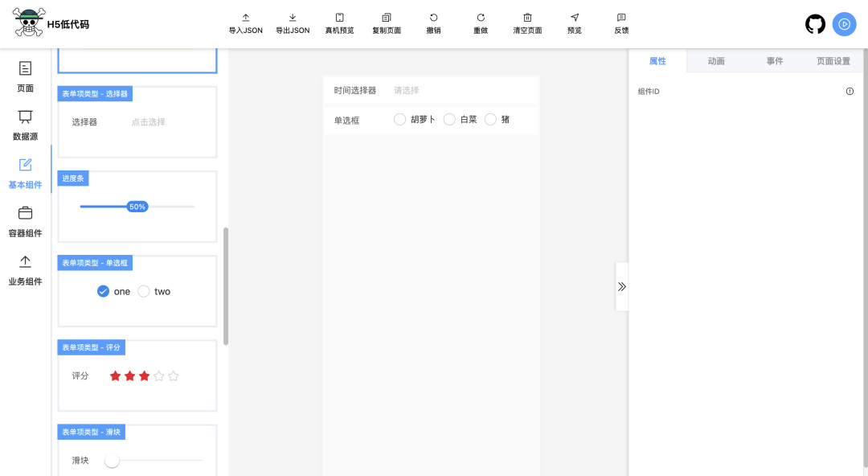Open the 业务组件 sidebar section
This screenshot has height=476, width=868.
[x=25, y=270]
